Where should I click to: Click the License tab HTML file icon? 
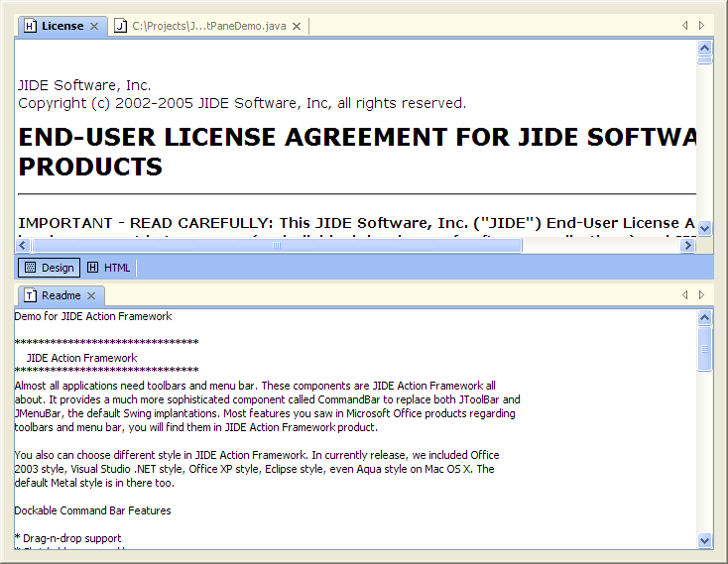[x=30, y=26]
